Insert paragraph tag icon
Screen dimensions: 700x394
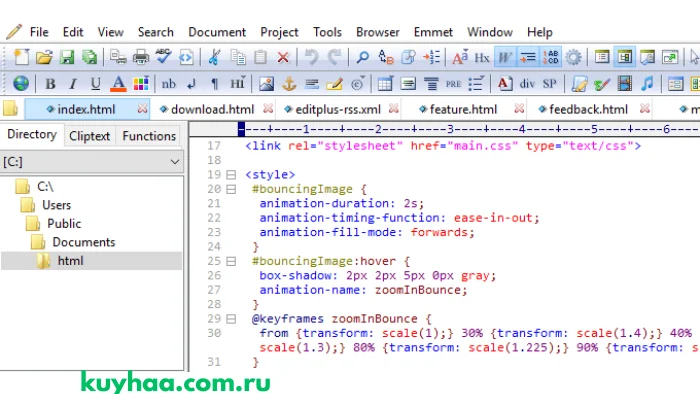pyautogui.click(x=215, y=83)
